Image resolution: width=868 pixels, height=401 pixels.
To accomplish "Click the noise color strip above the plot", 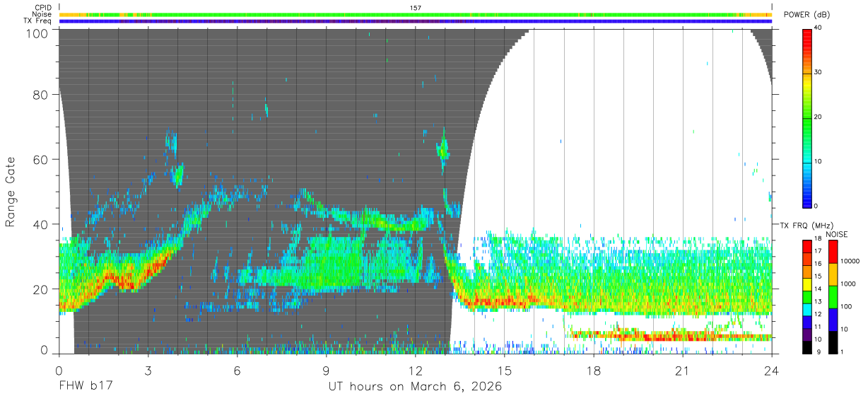I will pos(416,14).
